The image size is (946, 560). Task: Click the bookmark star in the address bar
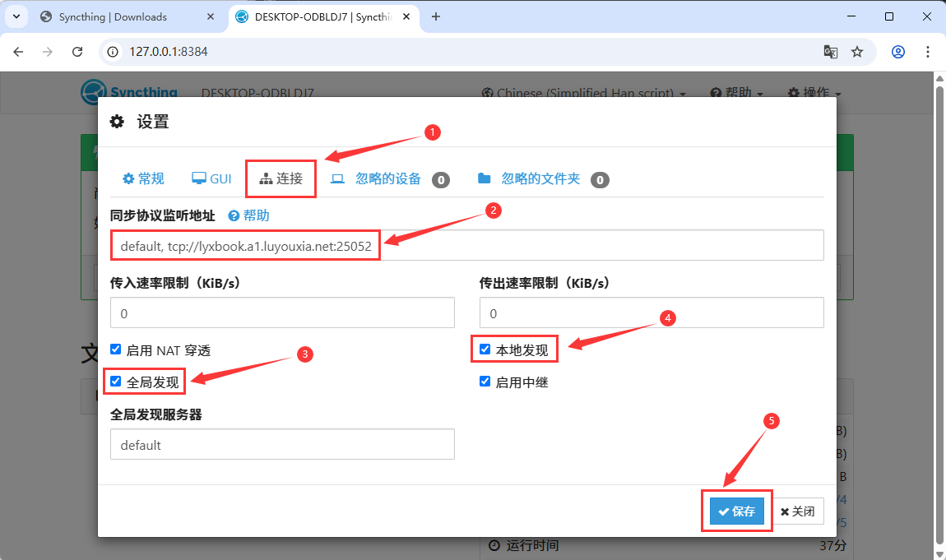pyautogui.click(x=858, y=51)
